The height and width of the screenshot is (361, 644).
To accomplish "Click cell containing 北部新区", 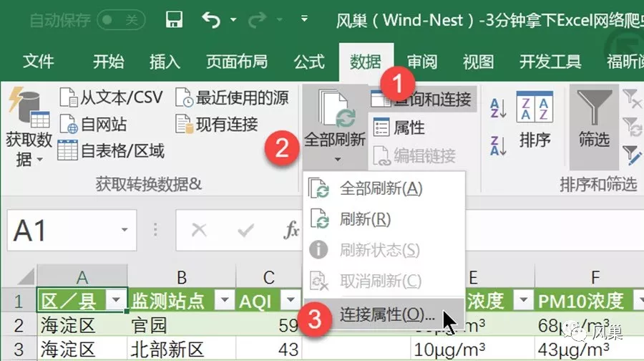I will [182, 349].
